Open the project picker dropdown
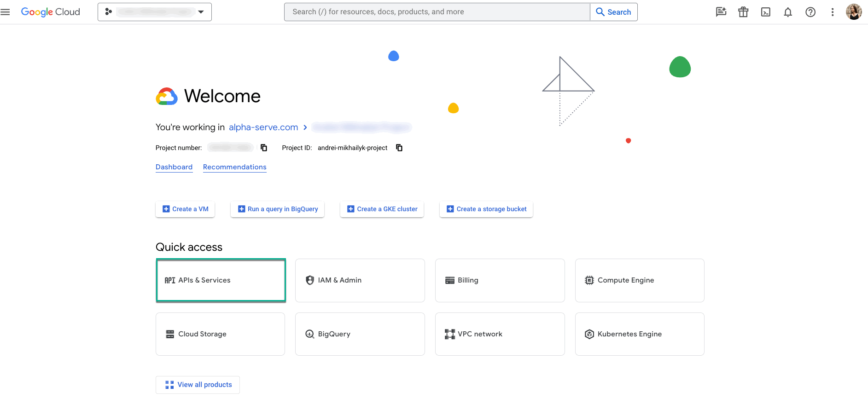868x416 pixels. coord(201,12)
